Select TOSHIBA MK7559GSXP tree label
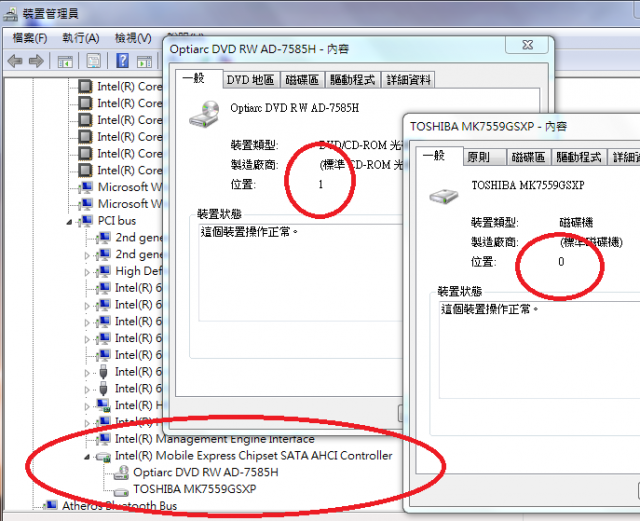Image resolution: width=640 pixels, height=521 pixels. (x=195, y=489)
